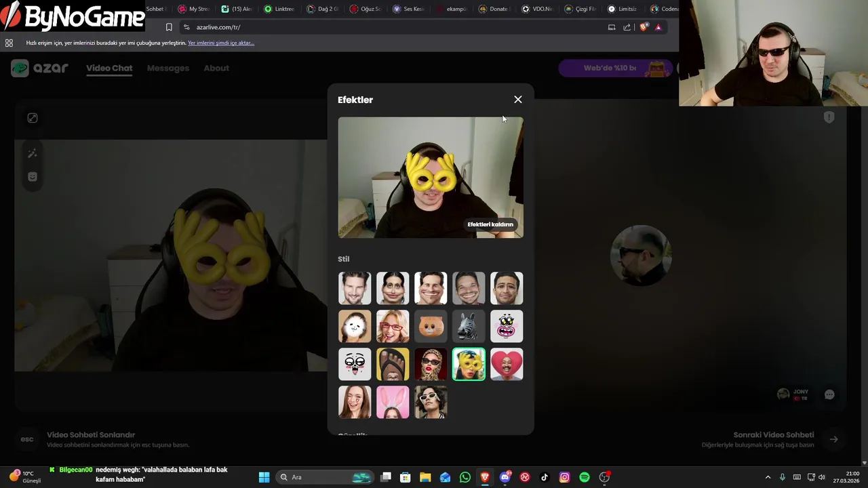Screen dimensions: 868x488
Task: Apply the white fluffy dog face effect
Action: click(x=355, y=327)
